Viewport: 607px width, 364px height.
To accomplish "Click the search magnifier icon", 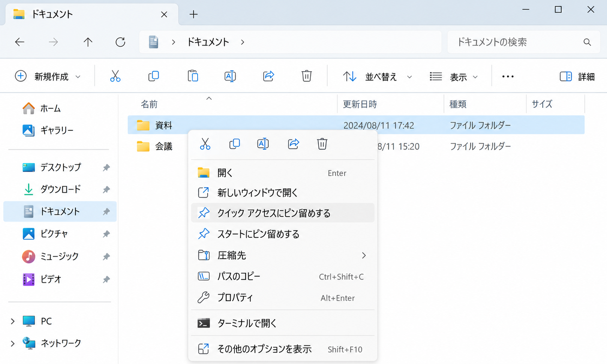I will (587, 42).
